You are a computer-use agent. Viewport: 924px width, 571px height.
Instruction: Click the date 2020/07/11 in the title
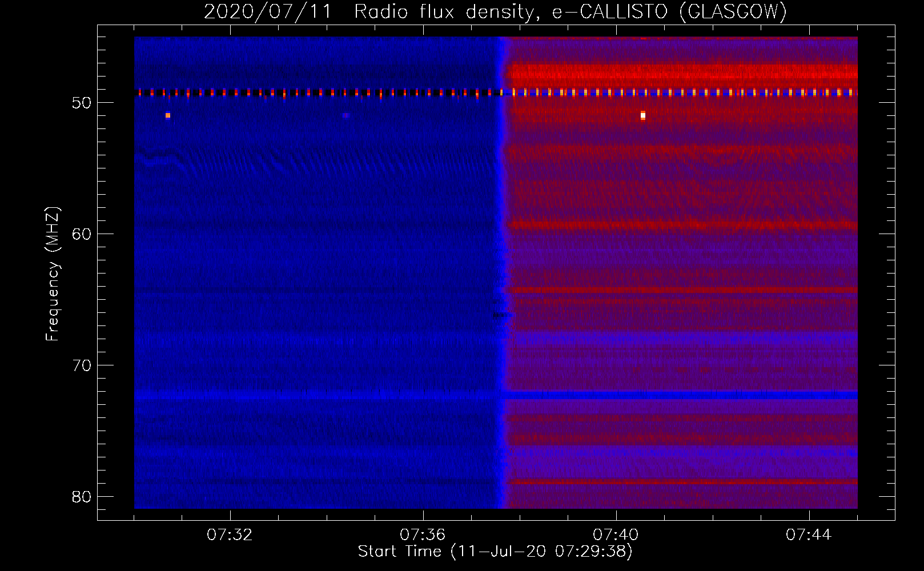(268, 11)
